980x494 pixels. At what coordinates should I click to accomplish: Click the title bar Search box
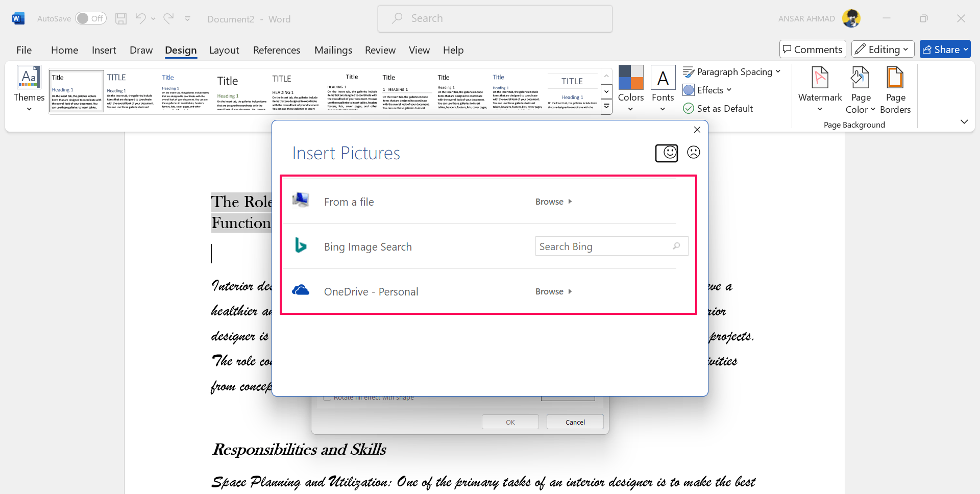495,19
